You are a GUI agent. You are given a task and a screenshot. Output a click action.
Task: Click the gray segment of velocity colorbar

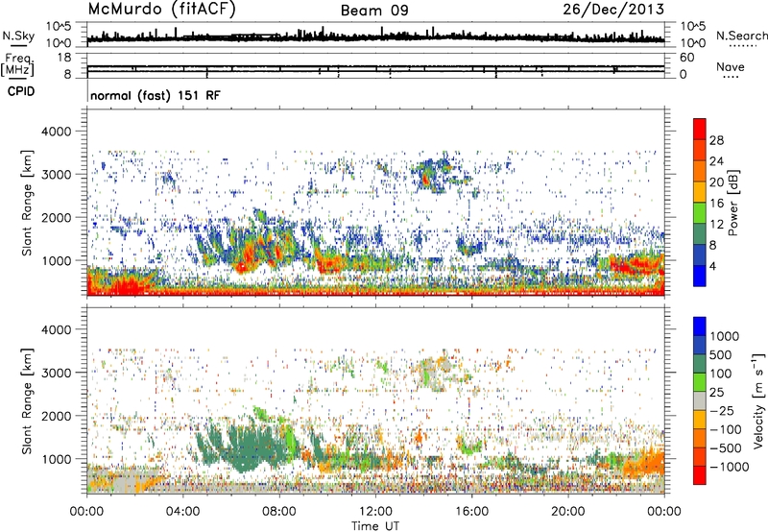point(700,400)
